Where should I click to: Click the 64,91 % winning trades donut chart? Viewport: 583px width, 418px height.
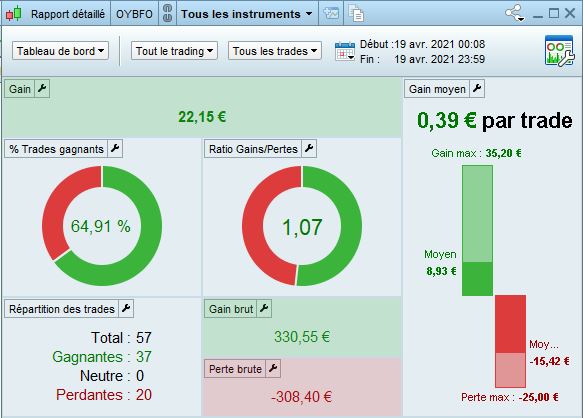(102, 226)
